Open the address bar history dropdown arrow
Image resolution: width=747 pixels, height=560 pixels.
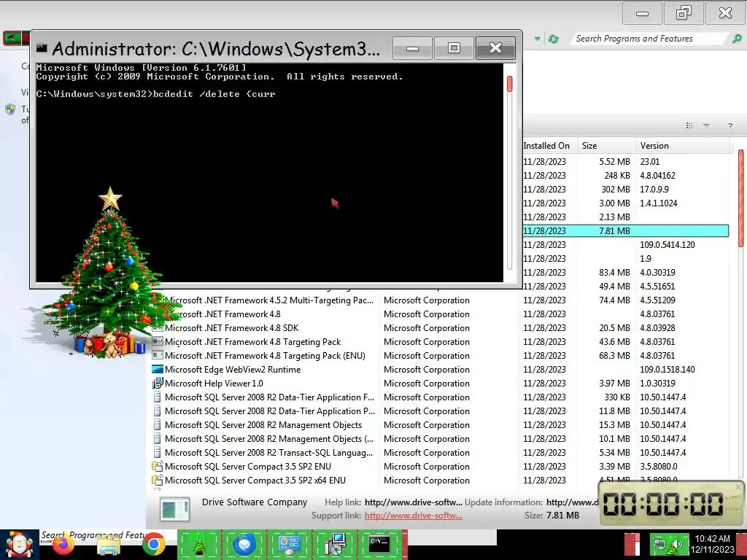pos(538,39)
